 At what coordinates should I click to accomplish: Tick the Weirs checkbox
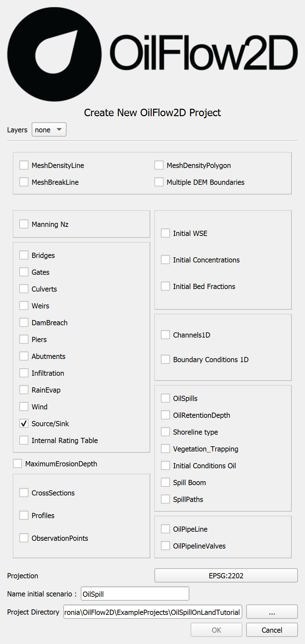(x=24, y=305)
